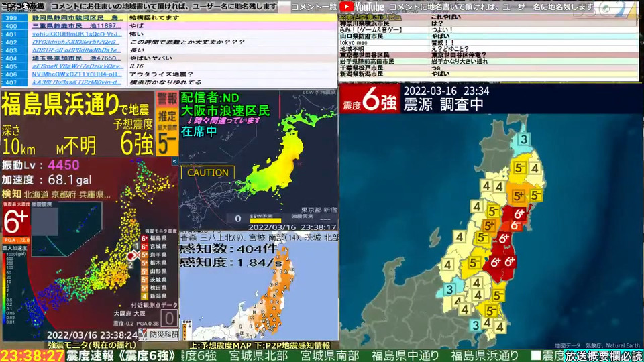Click the 震度6強 red banner
The height and width of the screenshot is (362, 644).
370,99
